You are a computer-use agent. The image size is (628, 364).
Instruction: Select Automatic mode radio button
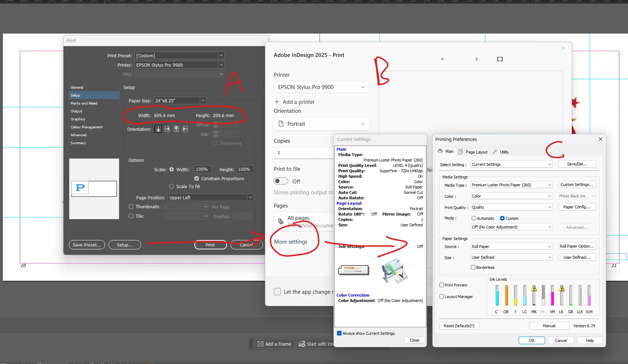[x=474, y=218]
